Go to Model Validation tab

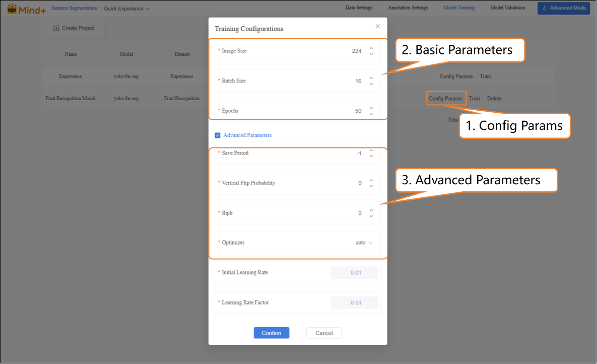point(507,8)
